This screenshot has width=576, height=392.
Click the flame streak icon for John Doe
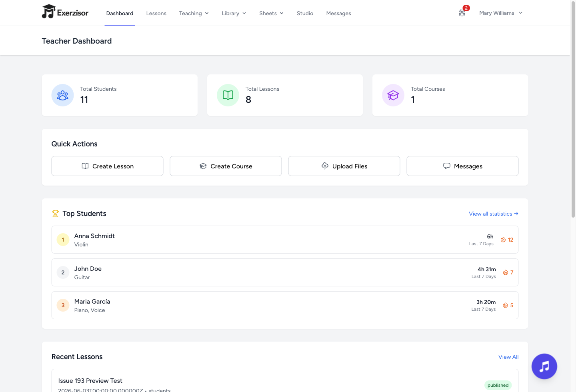click(506, 272)
